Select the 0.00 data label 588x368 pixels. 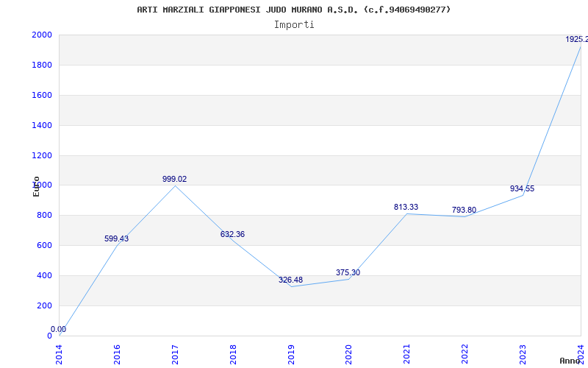pos(59,329)
